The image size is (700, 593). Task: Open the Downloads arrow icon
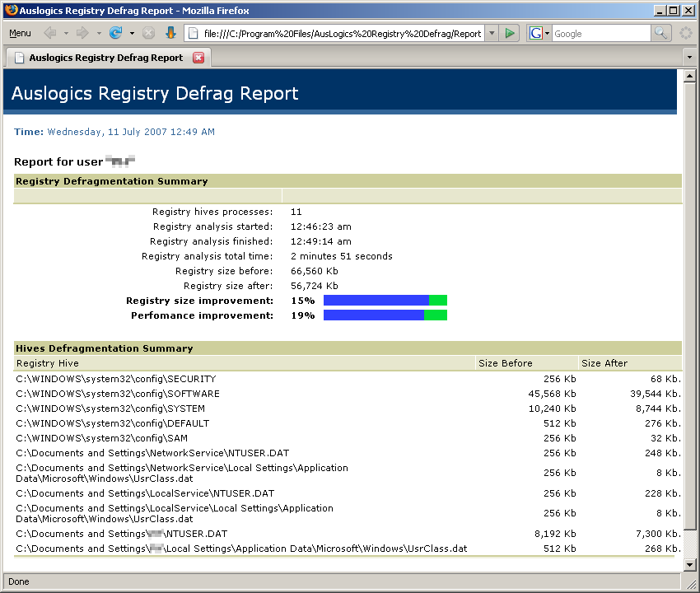[x=170, y=33]
